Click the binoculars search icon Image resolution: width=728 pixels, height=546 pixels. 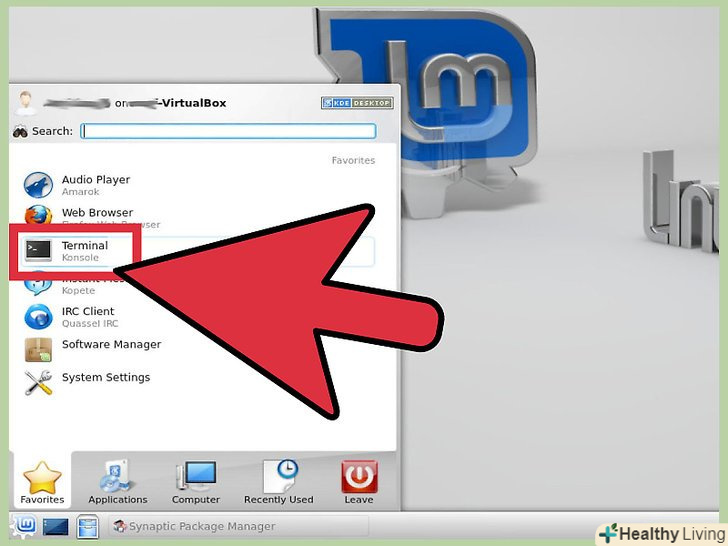point(20,132)
